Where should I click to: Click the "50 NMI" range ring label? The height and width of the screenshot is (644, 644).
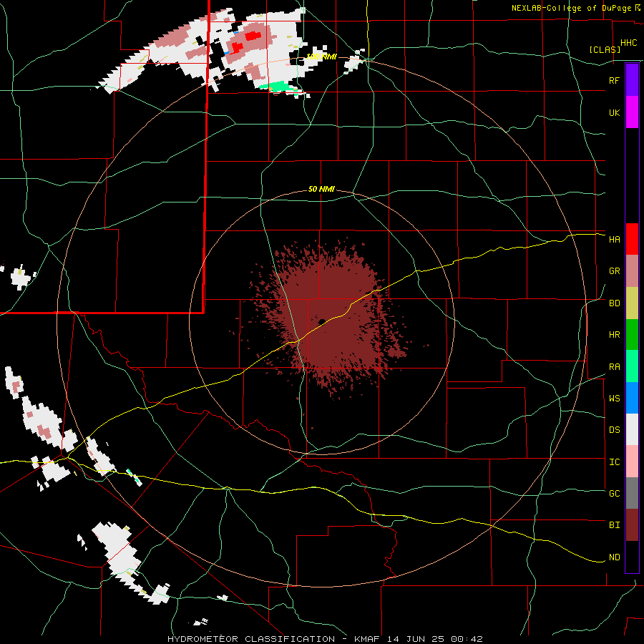coord(321,190)
